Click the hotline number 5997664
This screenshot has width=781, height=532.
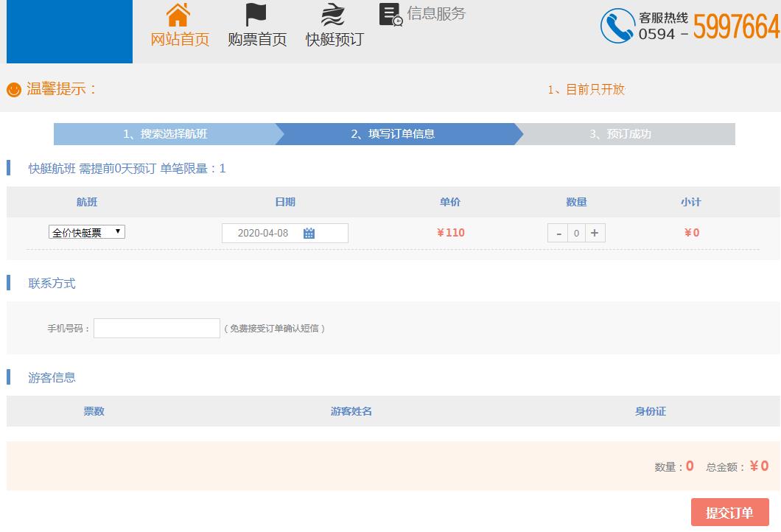pos(736,26)
